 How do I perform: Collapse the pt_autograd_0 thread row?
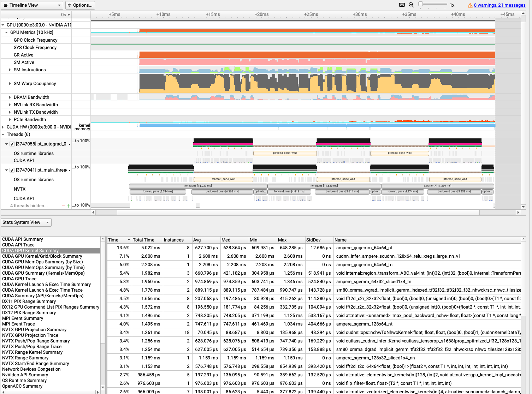click(6, 144)
